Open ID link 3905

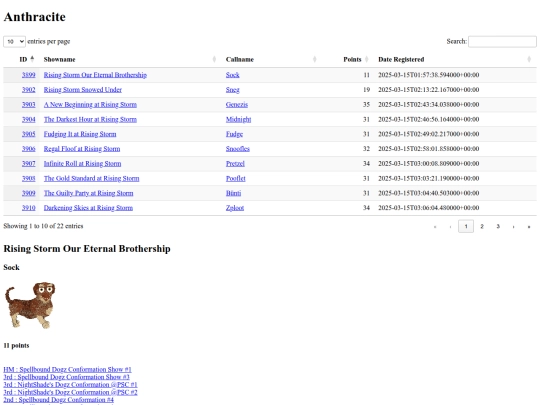(x=29, y=134)
